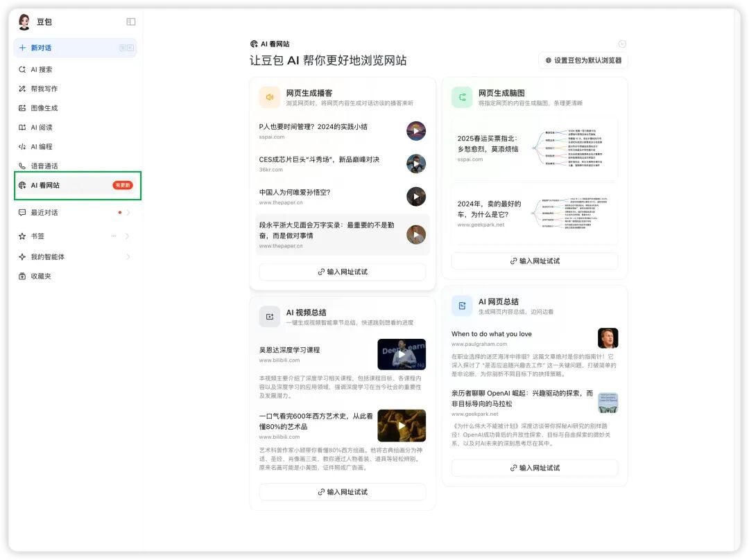This screenshot has width=749, height=560.
Task: Expand the 书签 chevron
Action: 128,236
